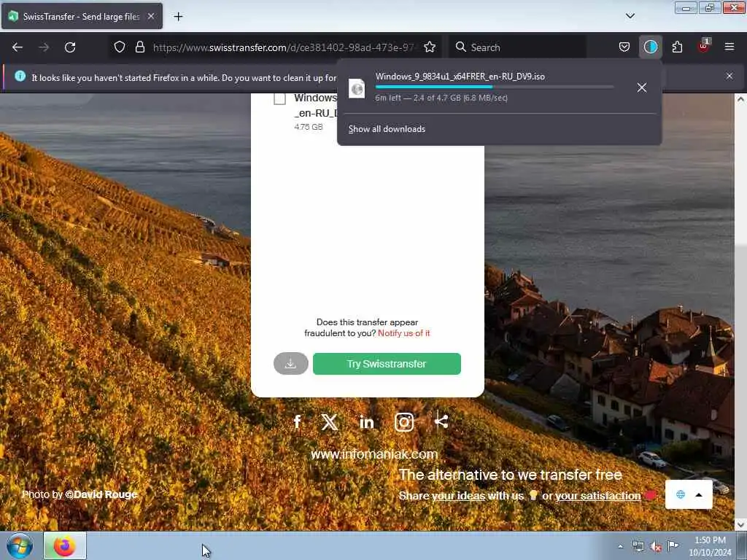Open Show all downloads

387,129
